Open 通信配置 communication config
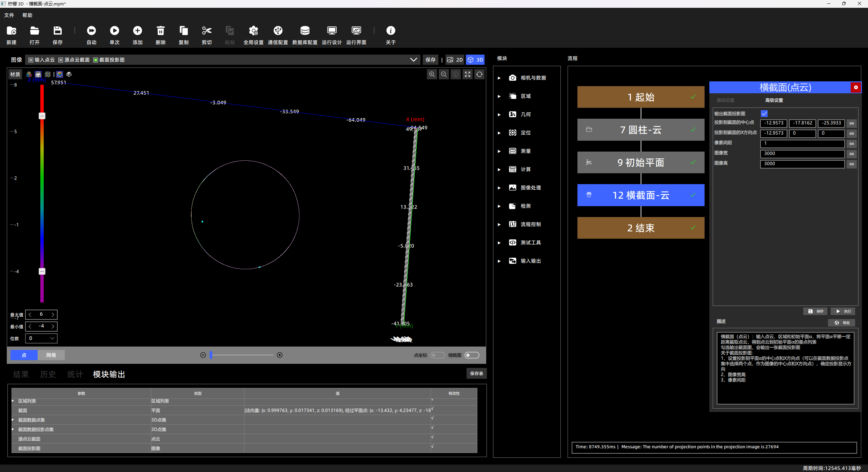 tap(278, 35)
